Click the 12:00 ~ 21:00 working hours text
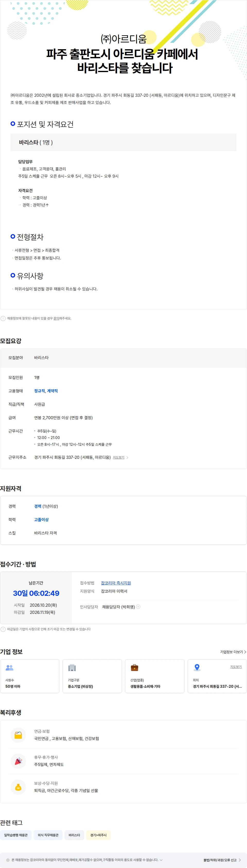The width and height of the screenshot is (247, 868). click(x=48, y=438)
